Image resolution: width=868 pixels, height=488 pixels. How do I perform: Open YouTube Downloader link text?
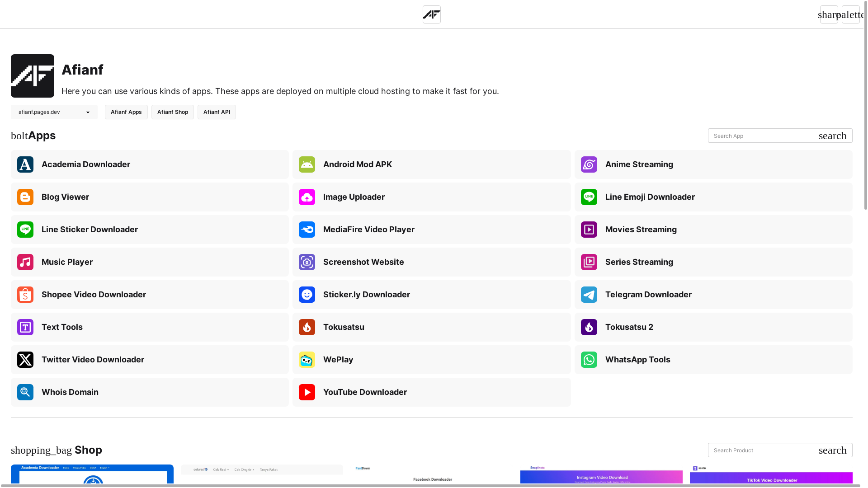(x=365, y=392)
